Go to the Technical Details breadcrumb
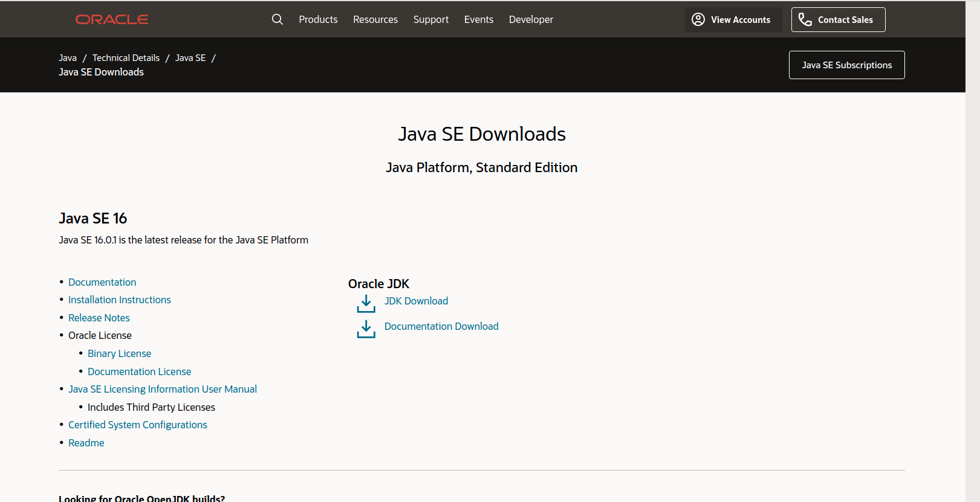This screenshot has height=502, width=980. tap(126, 58)
